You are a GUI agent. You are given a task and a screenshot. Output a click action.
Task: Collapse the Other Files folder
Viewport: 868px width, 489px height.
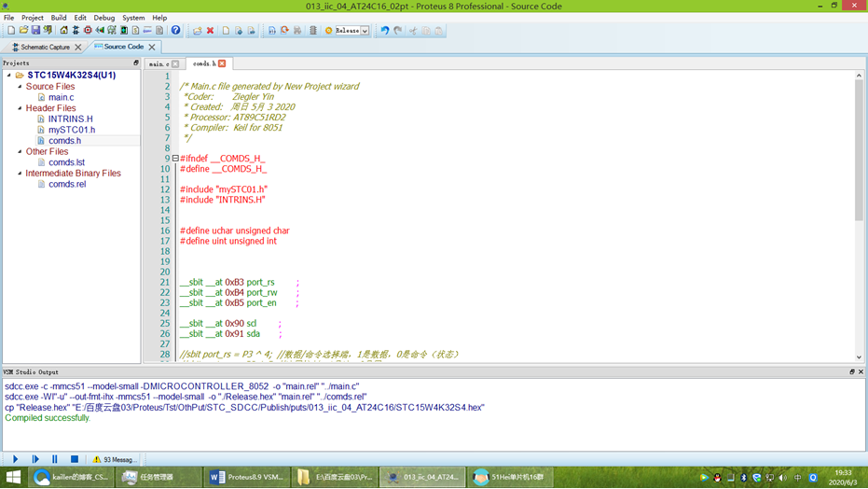pyautogui.click(x=20, y=151)
